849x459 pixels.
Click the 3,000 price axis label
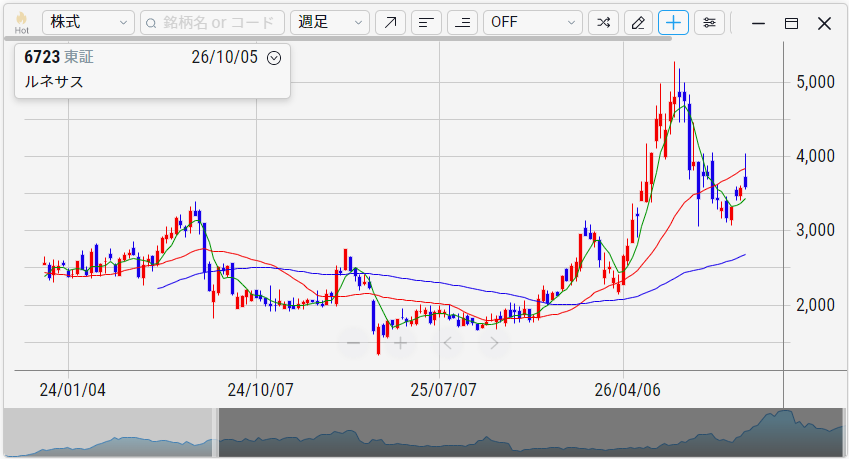(815, 231)
